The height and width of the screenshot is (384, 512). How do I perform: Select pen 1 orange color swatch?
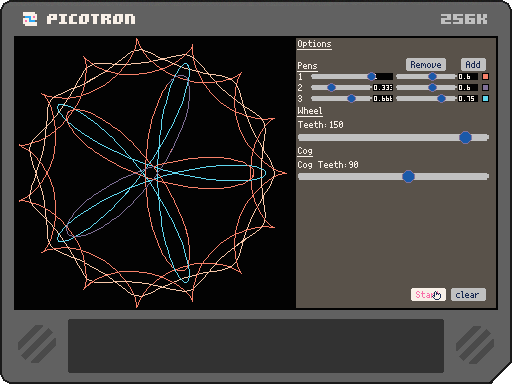(x=486, y=77)
